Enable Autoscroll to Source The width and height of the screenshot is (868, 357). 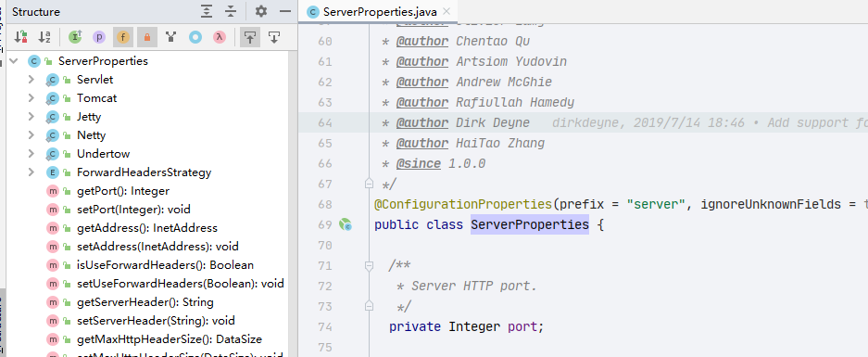pyautogui.click(x=250, y=37)
